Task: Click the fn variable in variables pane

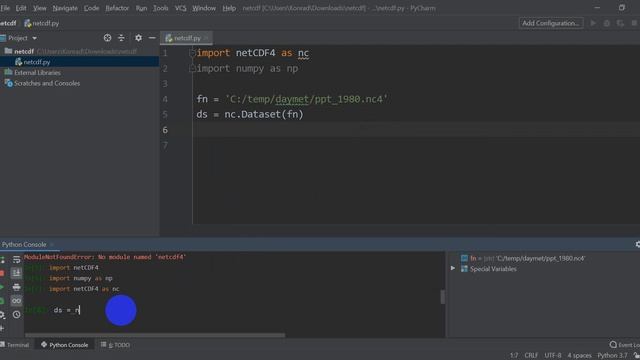Action: point(524,258)
